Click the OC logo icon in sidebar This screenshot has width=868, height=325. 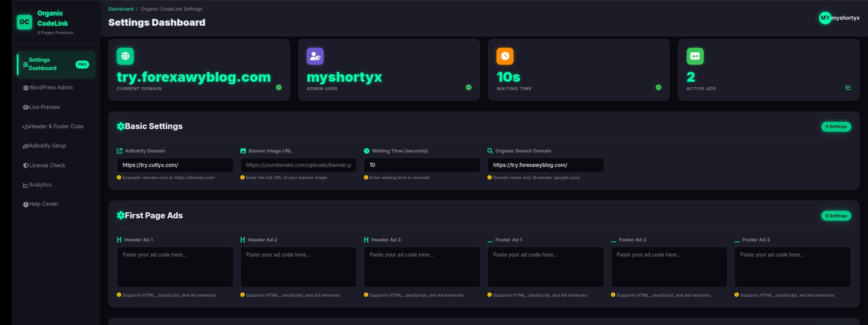(x=24, y=22)
